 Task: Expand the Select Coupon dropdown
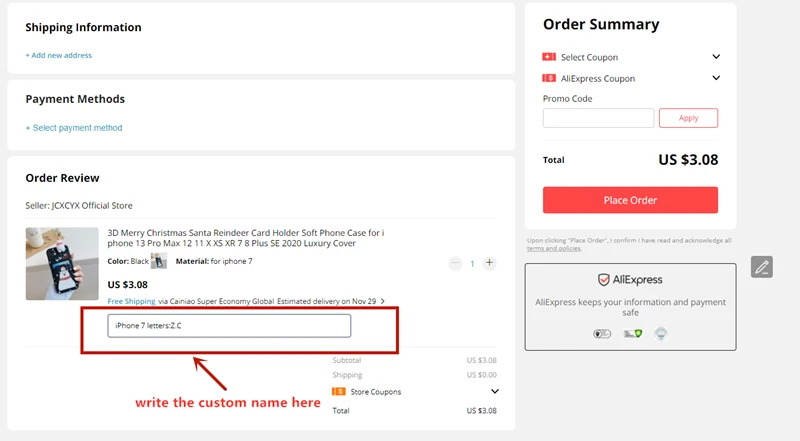click(x=716, y=57)
